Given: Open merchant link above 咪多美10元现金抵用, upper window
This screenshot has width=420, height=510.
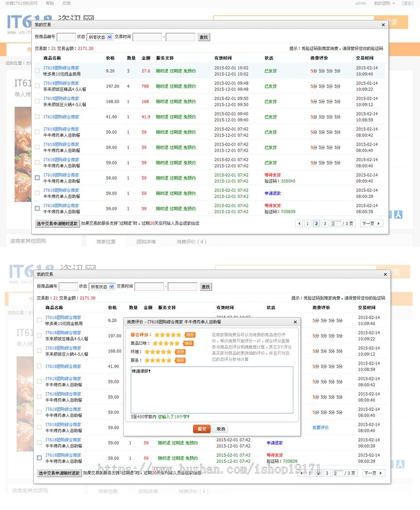Looking at the screenshot, I should 61,68.
